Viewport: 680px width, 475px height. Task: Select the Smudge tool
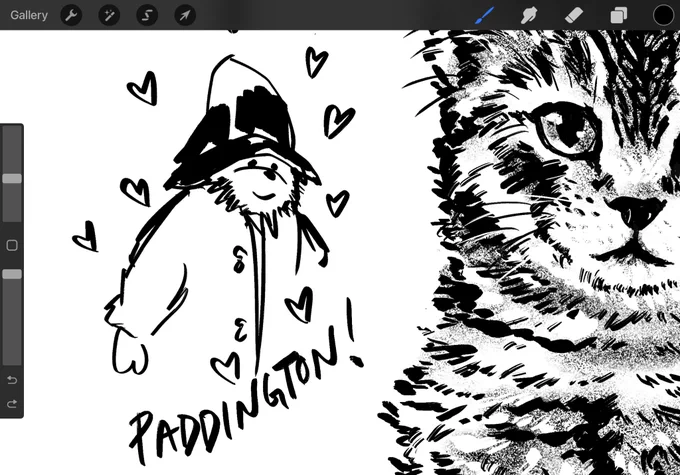point(529,15)
